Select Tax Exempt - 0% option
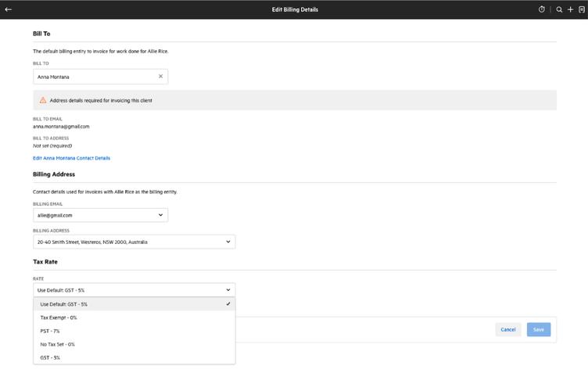This screenshot has height=373, width=588. tap(134, 317)
